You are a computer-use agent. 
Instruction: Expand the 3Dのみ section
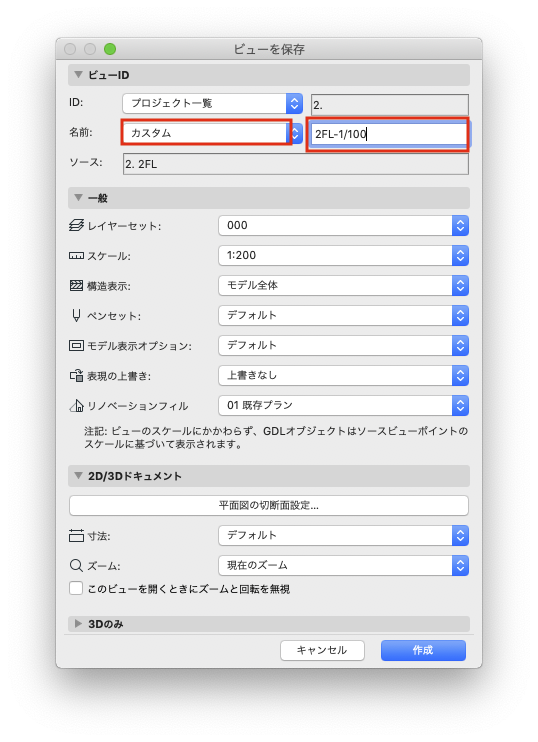[x=79, y=624]
